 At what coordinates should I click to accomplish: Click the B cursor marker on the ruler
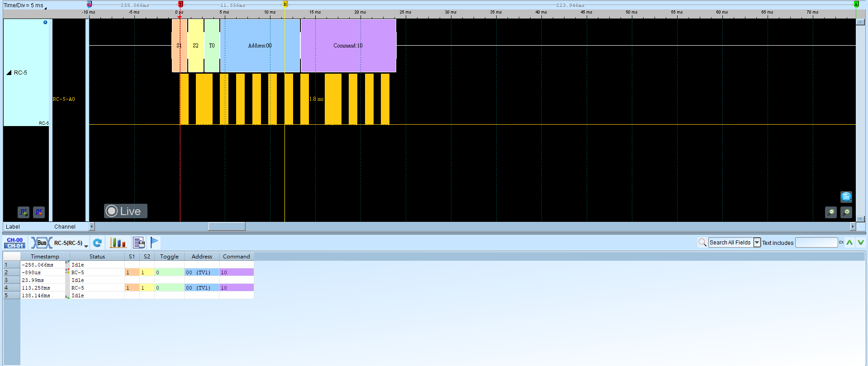285,4
